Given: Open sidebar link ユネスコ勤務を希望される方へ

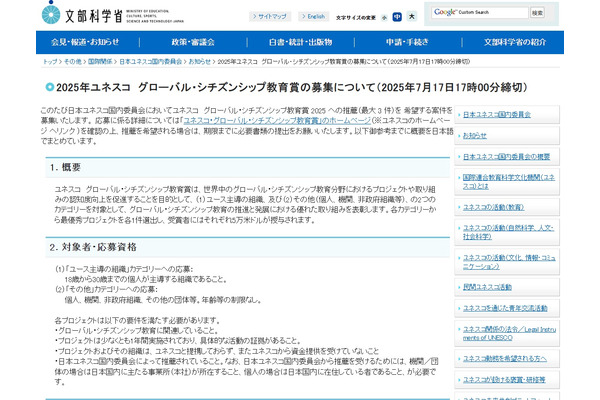Looking at the screenshot, I should coord(505,359).
